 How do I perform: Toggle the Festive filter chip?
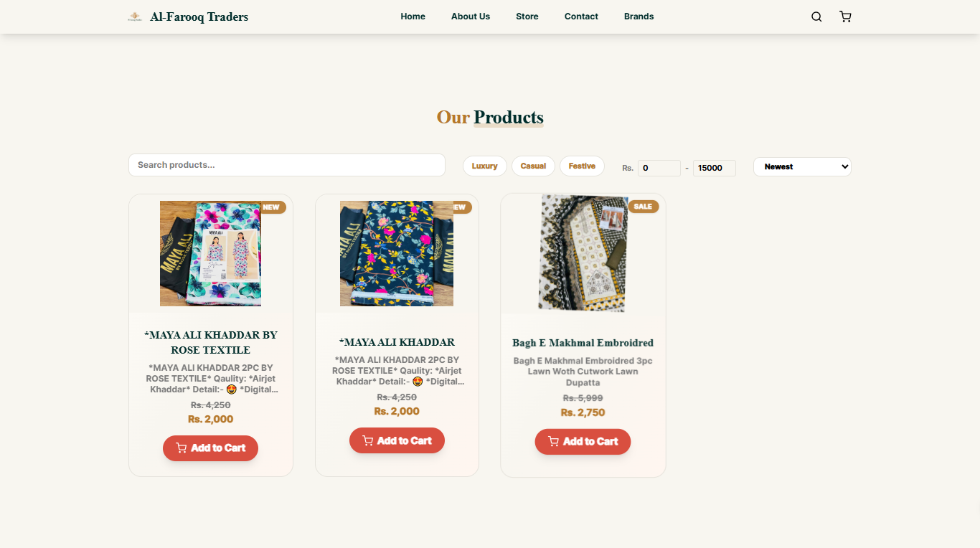click(x=582, y=166)
